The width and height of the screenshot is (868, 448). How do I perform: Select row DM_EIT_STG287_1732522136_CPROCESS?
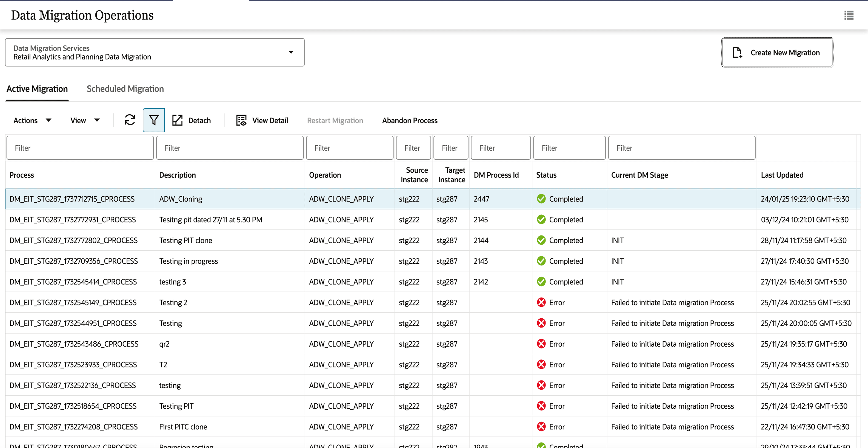pos(433,385)
